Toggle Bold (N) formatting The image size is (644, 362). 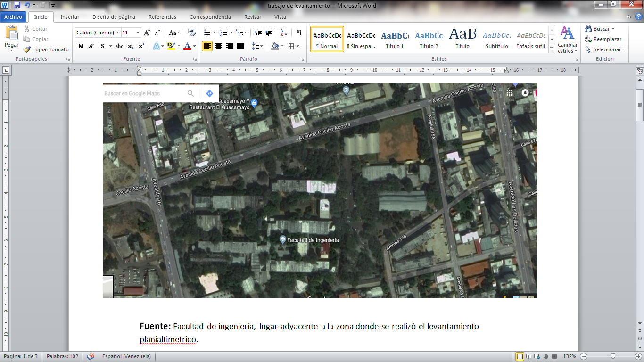[x=81, y=46]
